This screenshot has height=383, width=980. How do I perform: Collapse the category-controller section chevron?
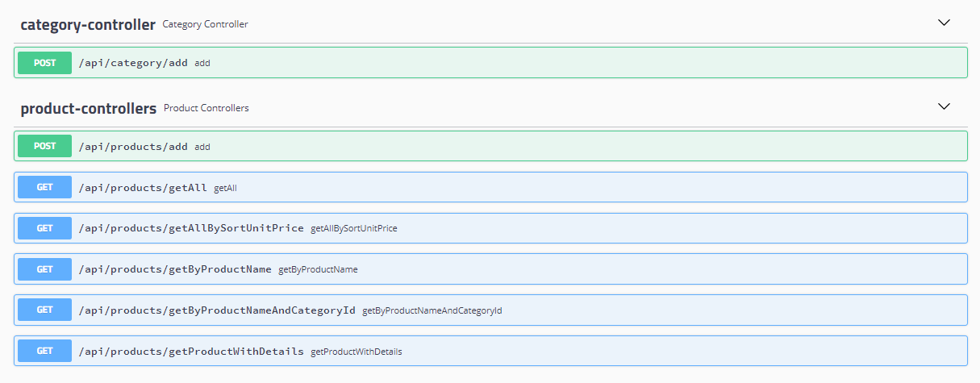pos(945,23)
